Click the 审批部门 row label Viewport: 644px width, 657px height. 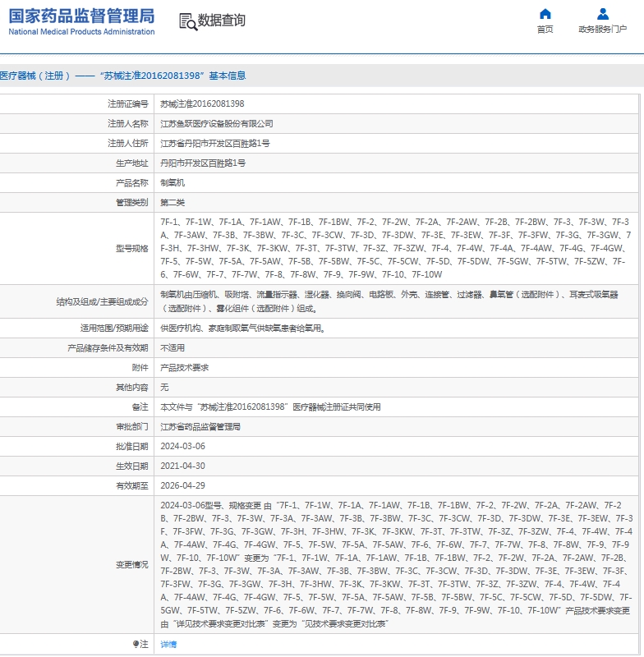132,426
